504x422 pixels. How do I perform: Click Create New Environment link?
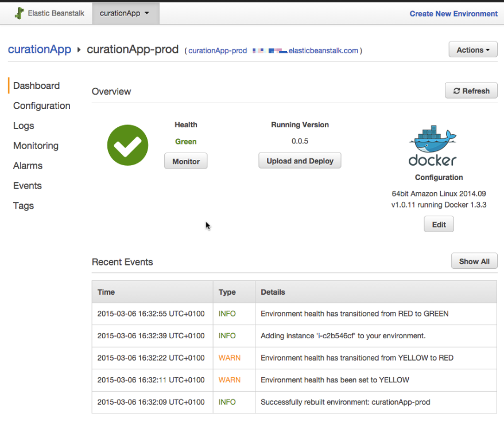(x=453, y=14)
